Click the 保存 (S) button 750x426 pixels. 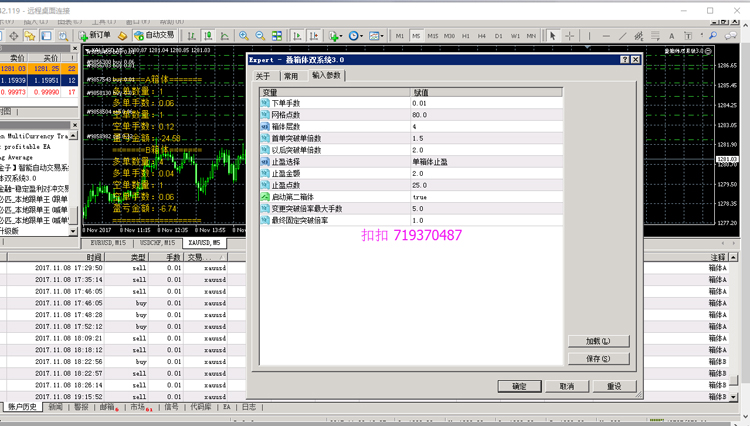tap(598, 359)
